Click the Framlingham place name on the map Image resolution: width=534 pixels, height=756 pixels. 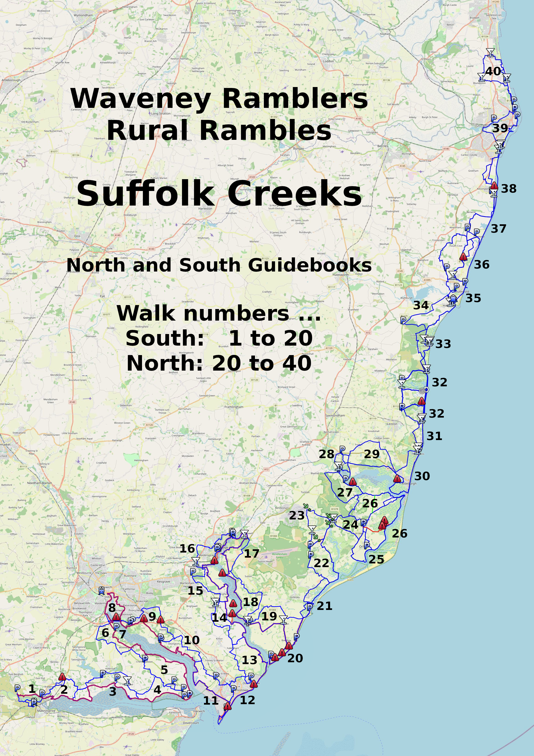tap(234, 407)
